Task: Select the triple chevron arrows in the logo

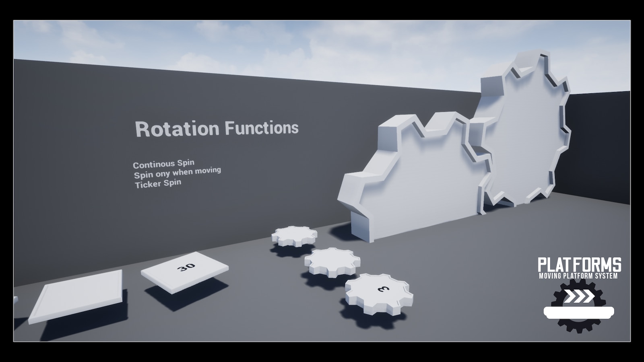Action: click(x=578, y=297)
